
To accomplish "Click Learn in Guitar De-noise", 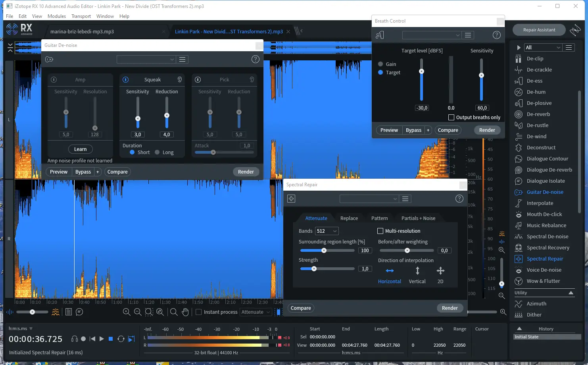I will click(x=80, y=149).
